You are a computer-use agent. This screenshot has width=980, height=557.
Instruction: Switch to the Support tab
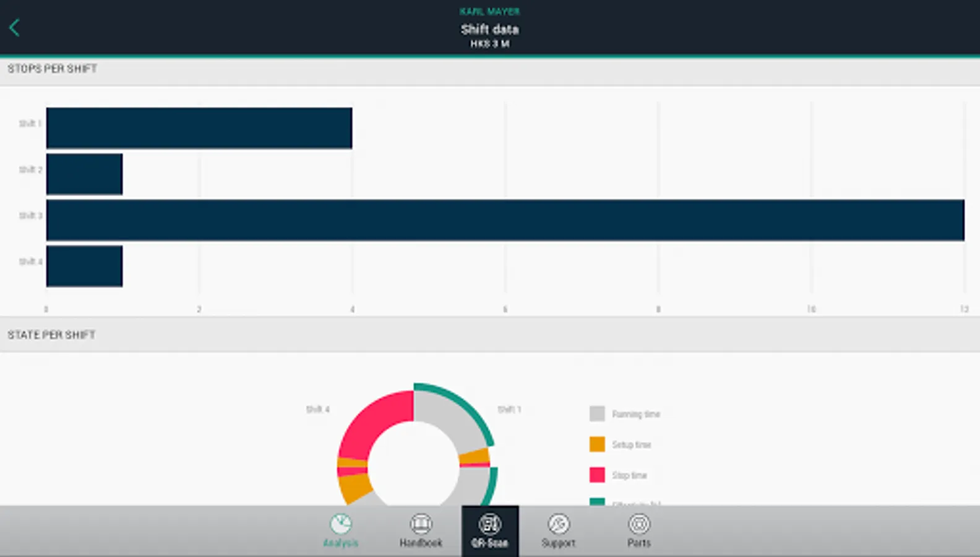(559, 531)
